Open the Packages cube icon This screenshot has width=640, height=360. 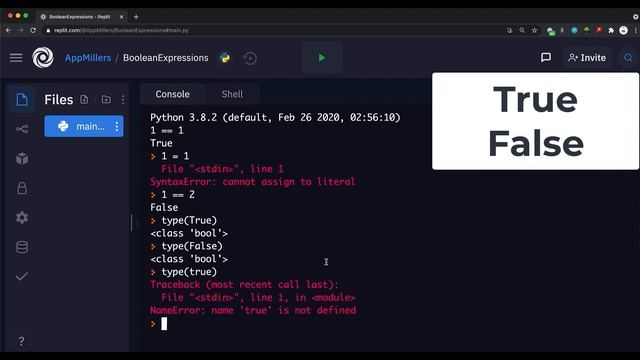[x=22, y=159]
